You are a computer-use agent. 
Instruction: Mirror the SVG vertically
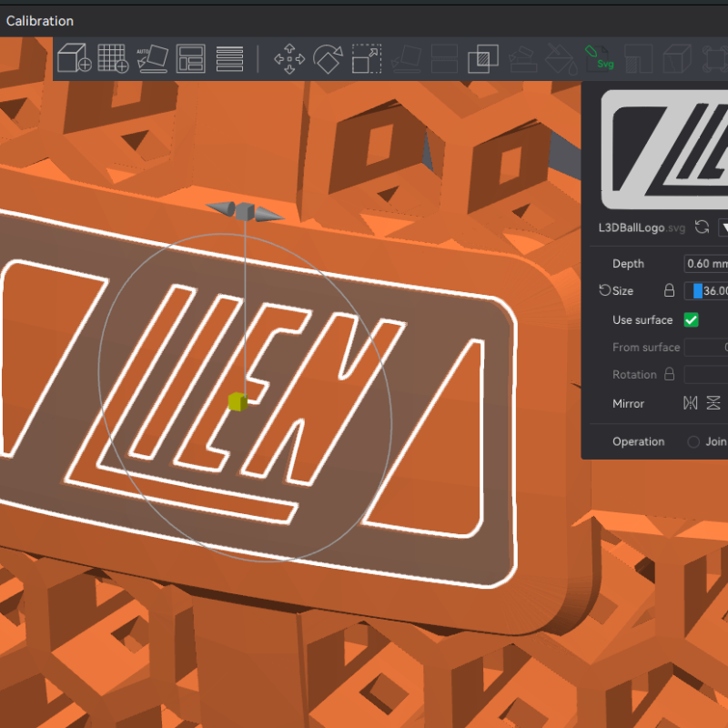[x=713, y=403]
